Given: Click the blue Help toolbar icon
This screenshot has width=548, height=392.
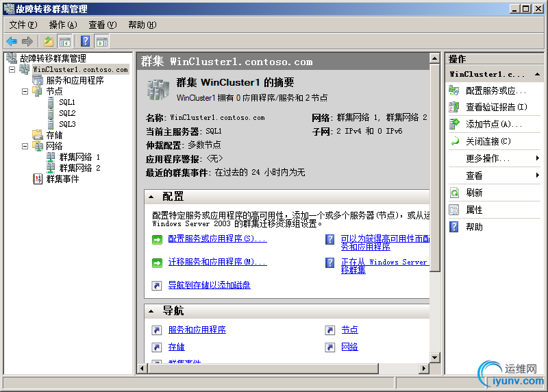Looking at the screenshot, I should tap(85, 42).
